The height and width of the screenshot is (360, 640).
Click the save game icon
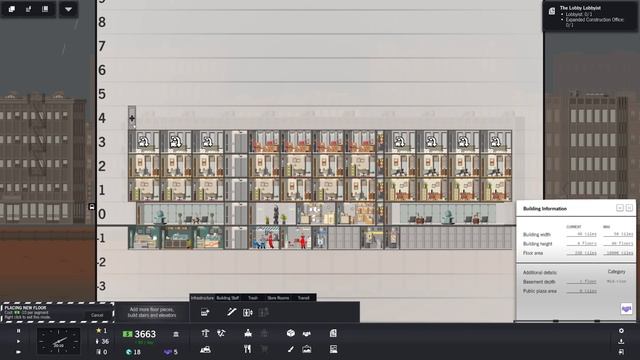tap(621, 351)
